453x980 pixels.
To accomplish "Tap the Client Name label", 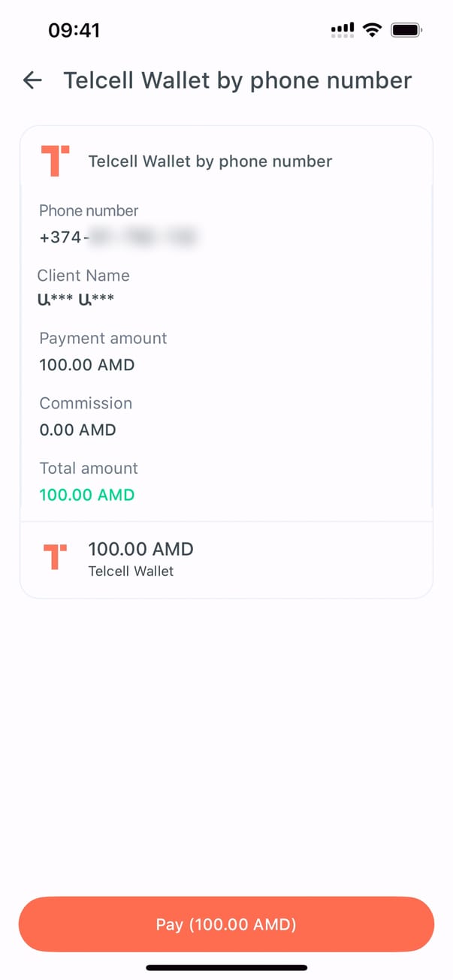I will click(83, 276).
